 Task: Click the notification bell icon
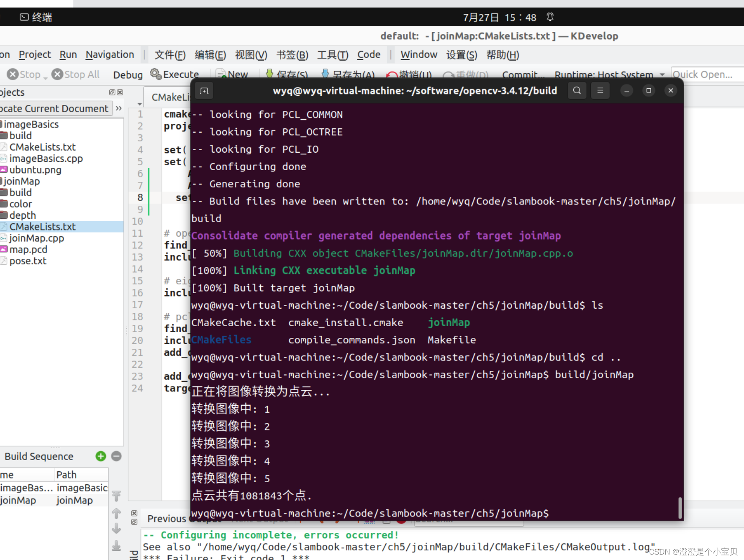pos(550,17)
